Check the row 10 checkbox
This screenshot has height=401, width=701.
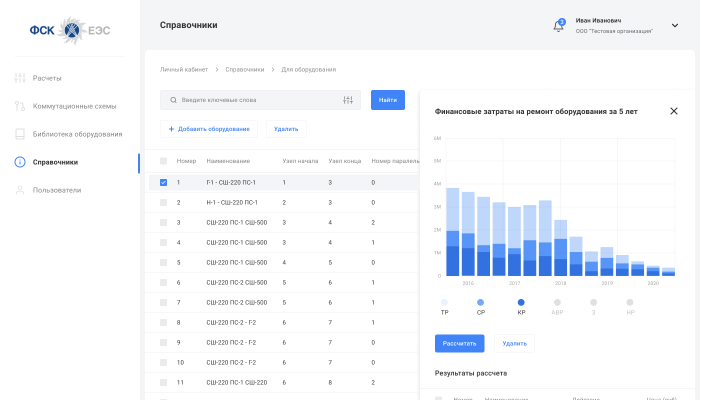pos(164,363)
